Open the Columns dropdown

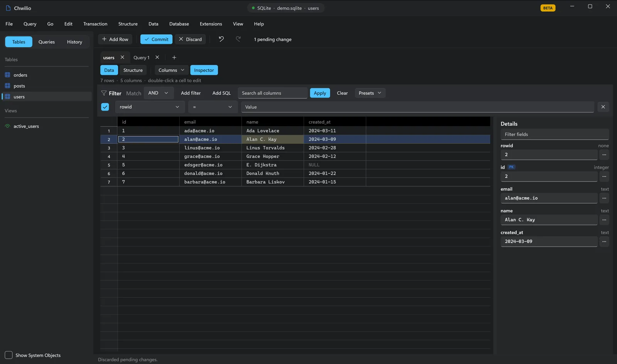click(x=172, y=70)
